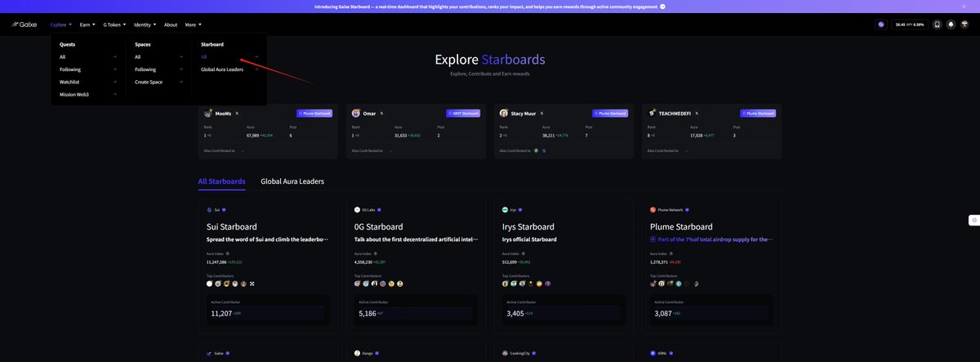Open the Sui Starboard card title
Viewport: 980px width, 362px height.
(x=232, y=226)
